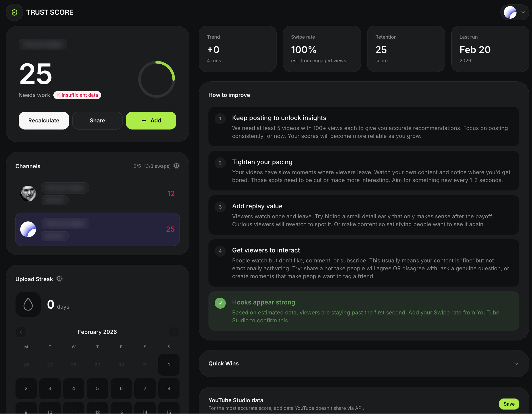Viewport: 532px width, 414px height.
Task: Open the Channels panel header
Action: click(x=28, y=166)
